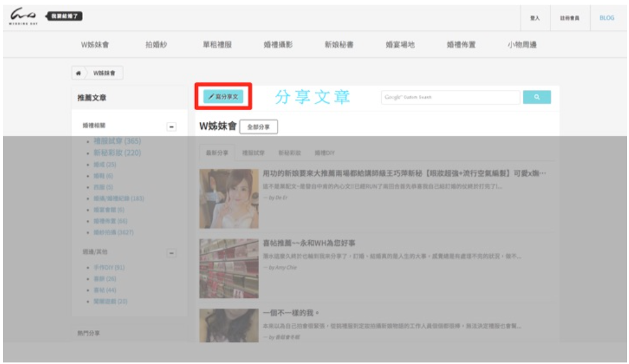Click the home icon in breadcrumb
Screen dimensions: 629x364
point(78,73)
